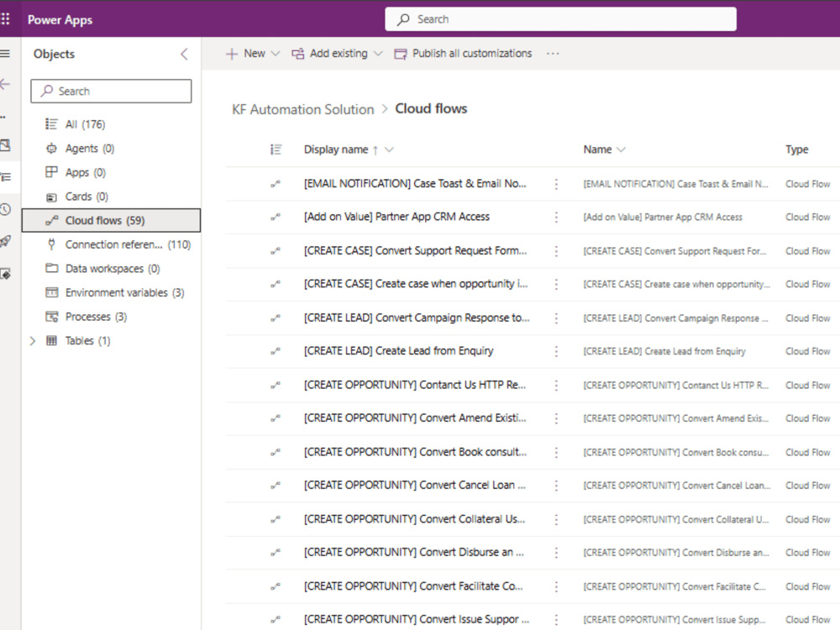Select Data workspaces (0) item
The height and width of the screenshot is (630, 840).
pyautogui.click(x=111, y=269)
